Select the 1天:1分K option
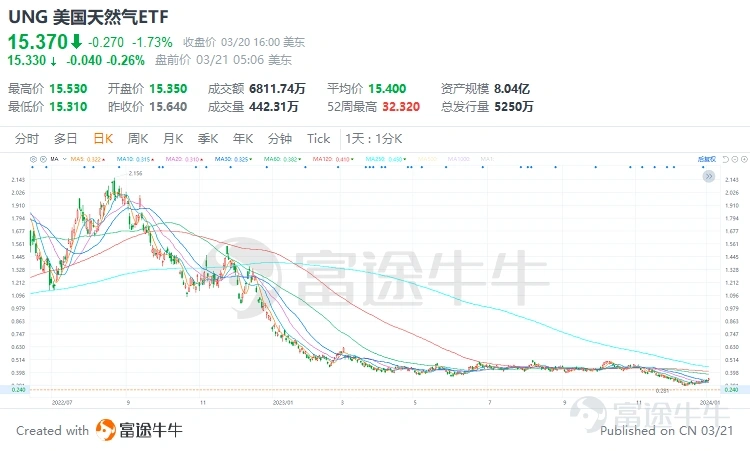The width and height of the screenshot is (750, 451). (374, 139)
